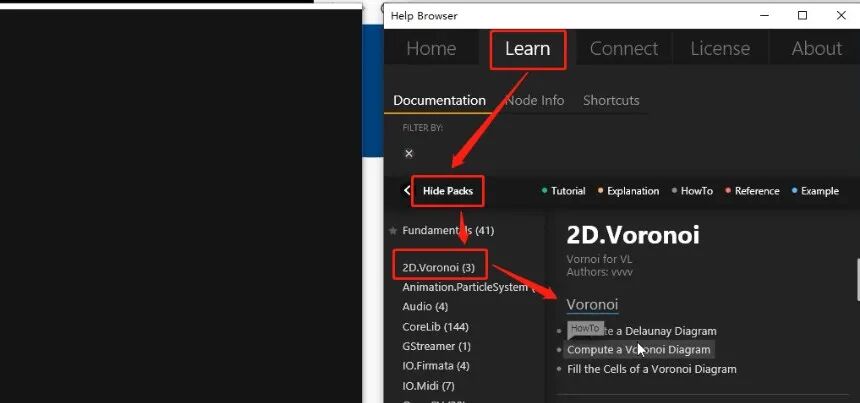Image resolution: width=860 pixels, height=403 pixels.
Task: Select the IO.Firmata (4) pack
Action: click(436, 365)
